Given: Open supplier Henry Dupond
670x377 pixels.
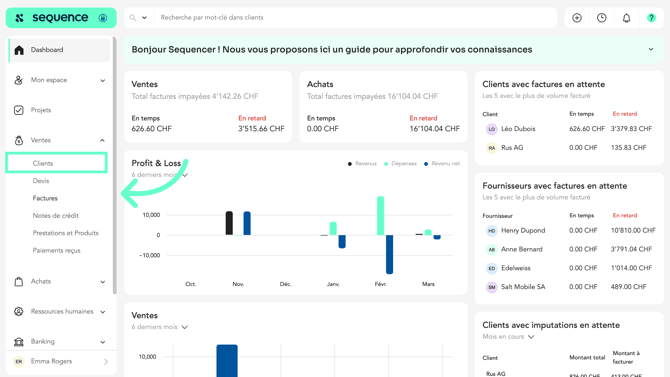Looking at the screenshot, I should 523,231.
